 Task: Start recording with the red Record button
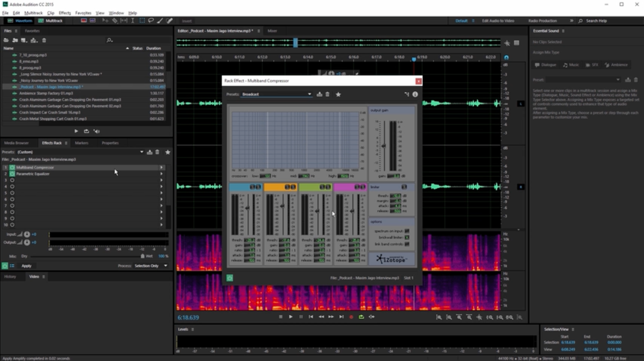coord(351,317)
